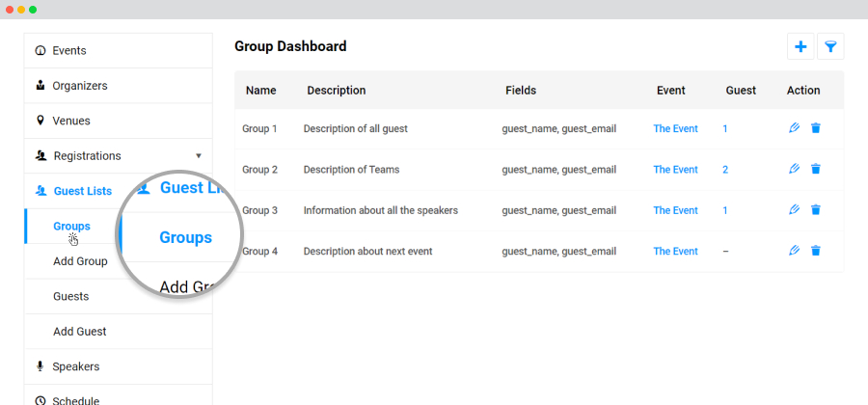Viewport: 868px width, 405px height.
Task: Click 'Description of all guest' text
Action: [355, 128]
